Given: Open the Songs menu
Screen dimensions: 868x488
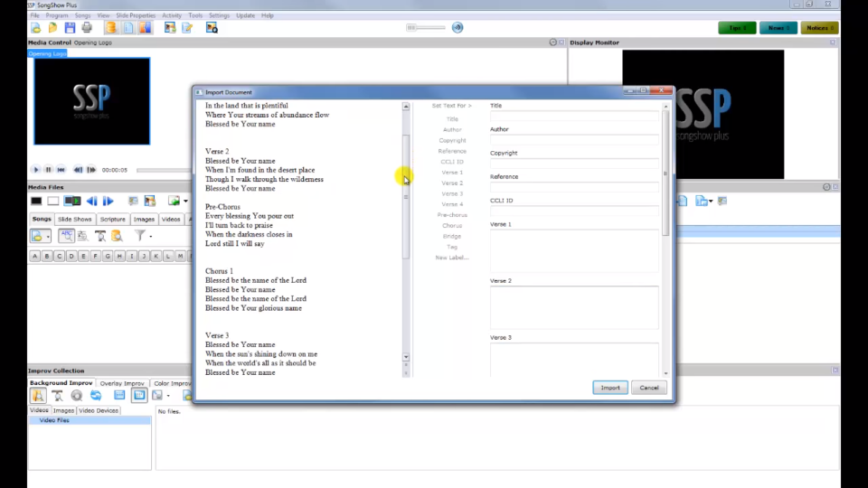Looking at the screenshot, I should click(x=82, y=15).
